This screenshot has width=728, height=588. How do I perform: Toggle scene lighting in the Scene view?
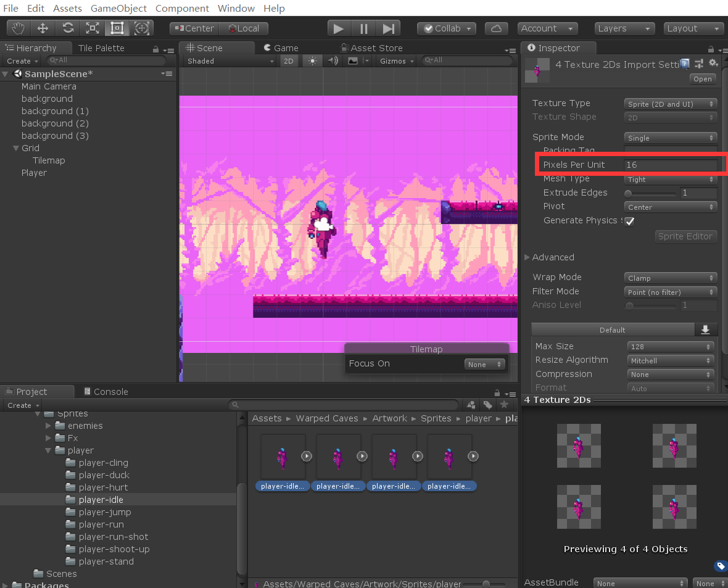tap(314, 60)
